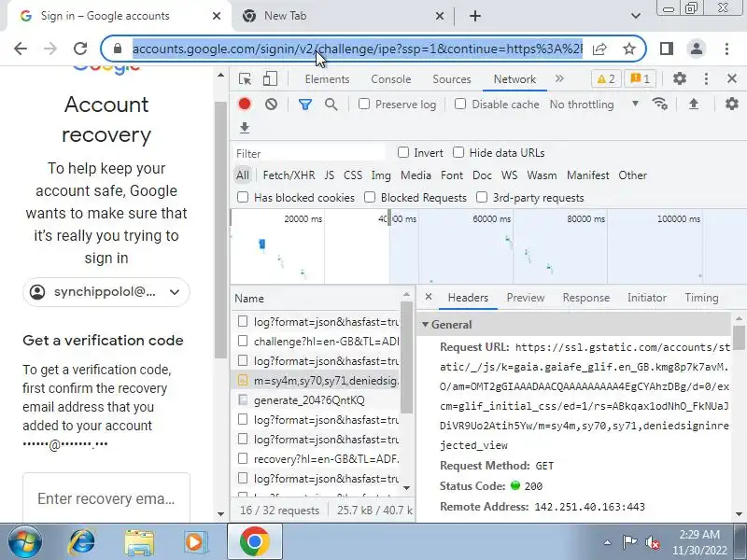
Task: Check 3rd-party requests option
Action: (482, 197)
